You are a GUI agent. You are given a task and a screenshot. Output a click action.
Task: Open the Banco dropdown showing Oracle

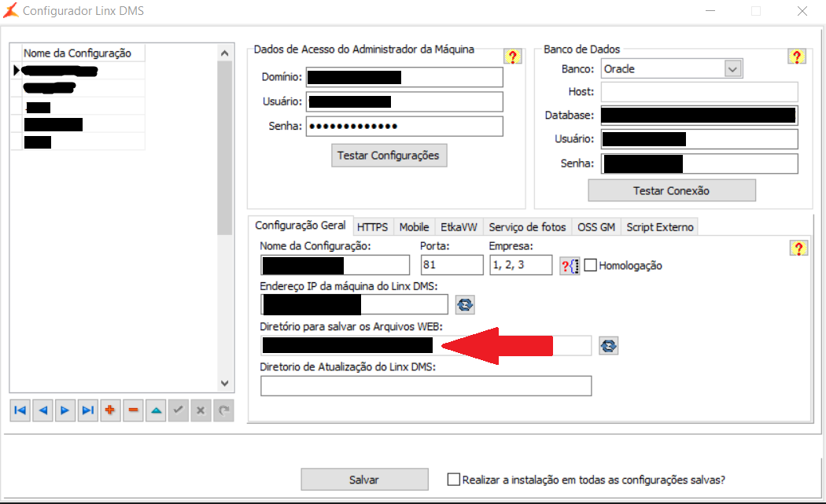point(732,68)
